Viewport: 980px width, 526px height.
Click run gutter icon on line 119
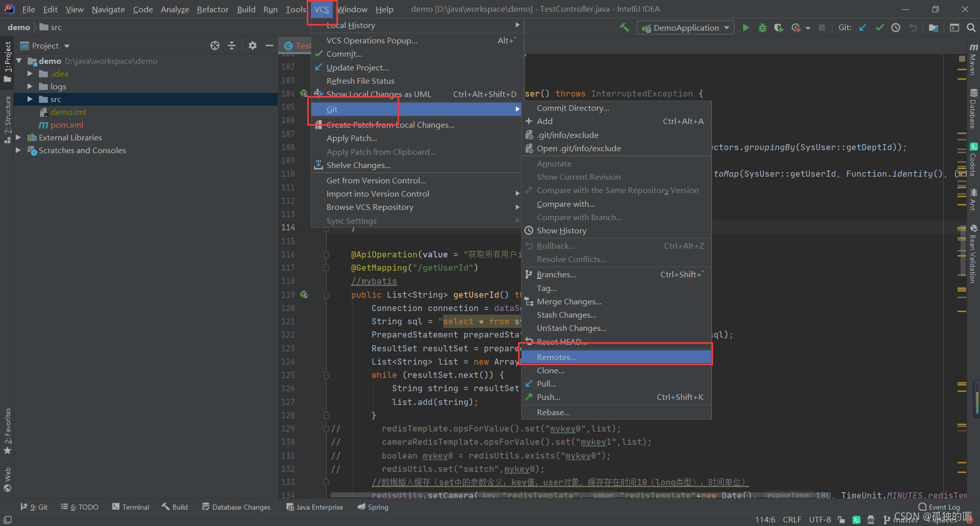pos(304,295)
